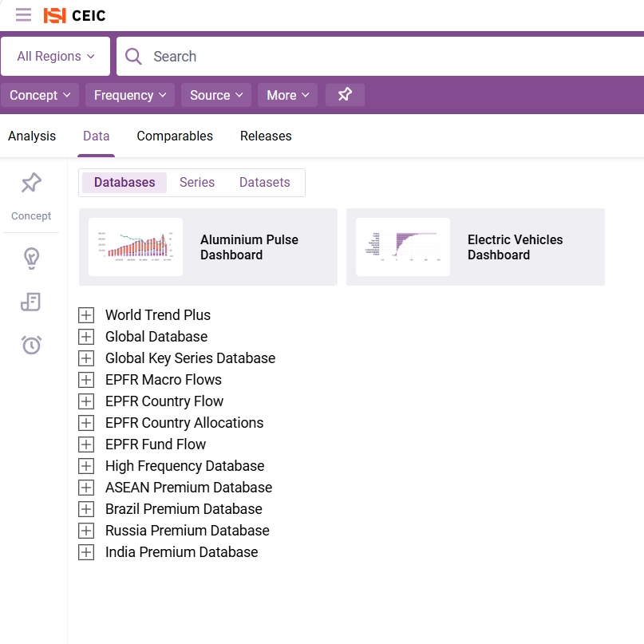Screen dimensions: 644x644
Task: Open the music-note list sidebar icon
Action: click(31, 302)
